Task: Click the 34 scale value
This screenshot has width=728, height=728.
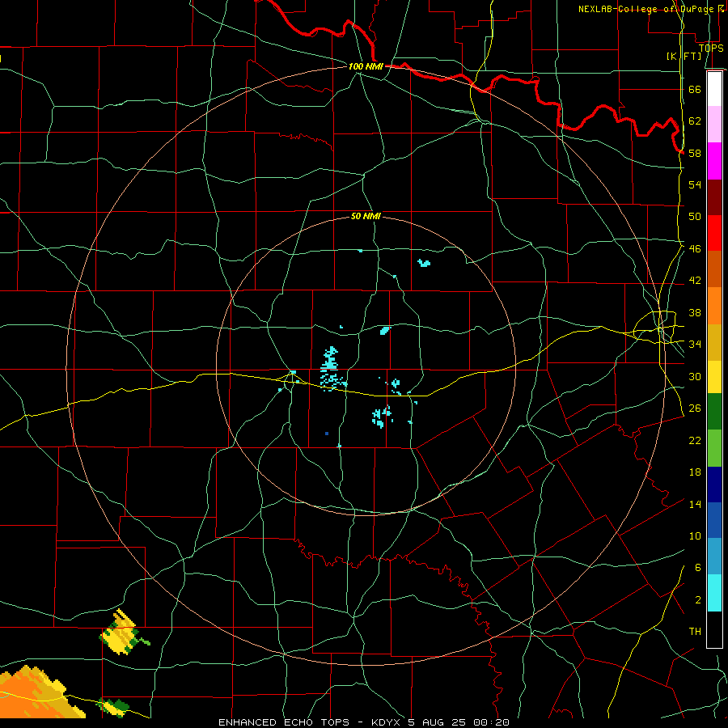Action: tap(695, 344)
